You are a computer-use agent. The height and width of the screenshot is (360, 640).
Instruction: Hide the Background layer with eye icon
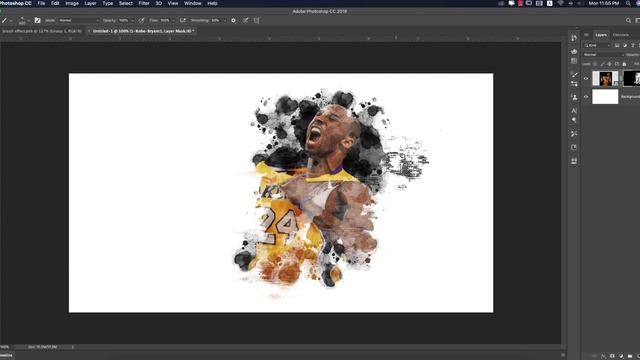pyautogui.click(x=587, y=97)
